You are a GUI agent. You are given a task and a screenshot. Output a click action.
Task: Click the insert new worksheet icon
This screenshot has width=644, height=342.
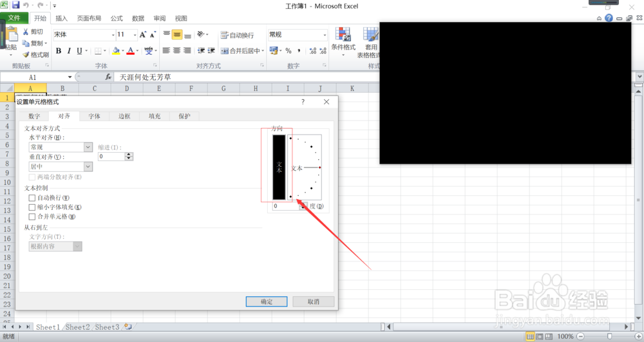[128, 327]
